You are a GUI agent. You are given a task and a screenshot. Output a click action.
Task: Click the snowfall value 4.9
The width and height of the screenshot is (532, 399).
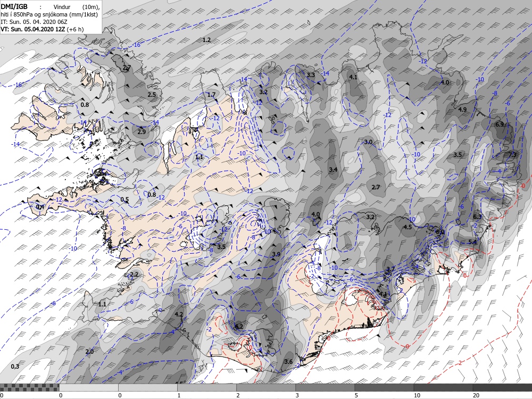(462, 110)
